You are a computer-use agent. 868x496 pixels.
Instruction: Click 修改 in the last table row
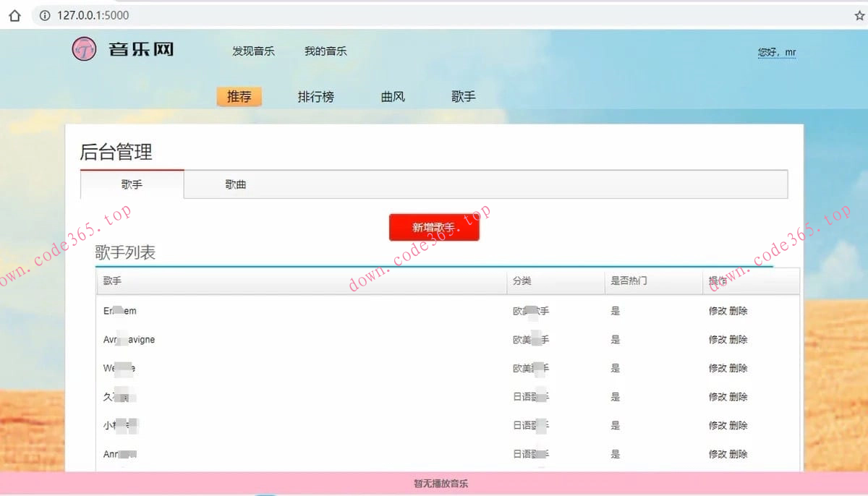point(717,454)
